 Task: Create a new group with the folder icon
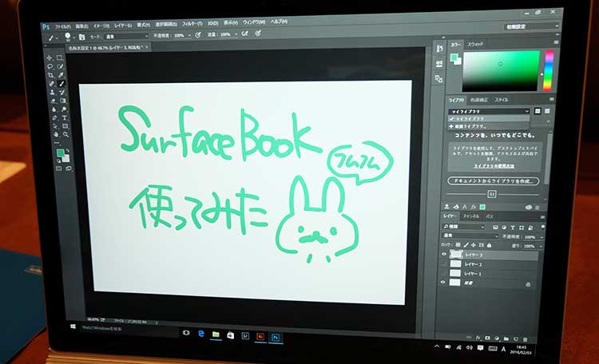(506, 338)
